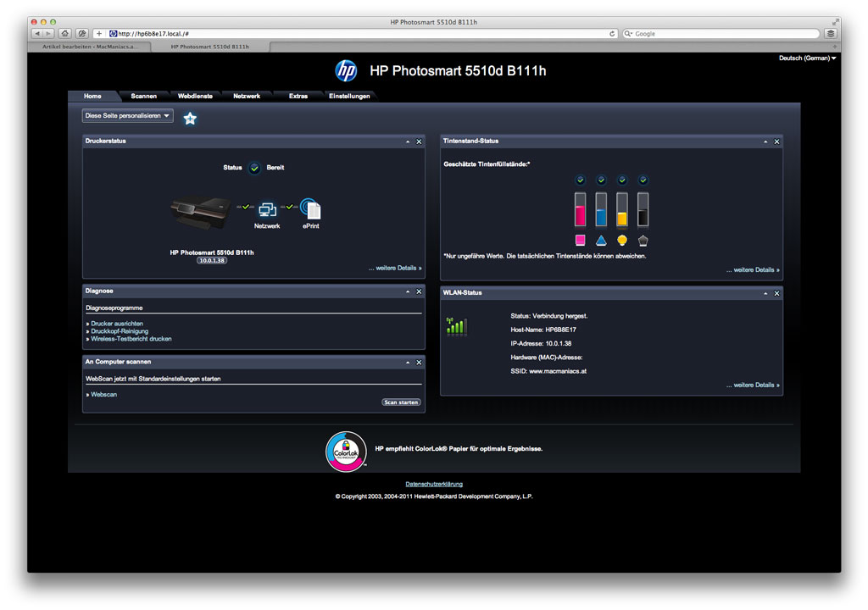868x610 pixels.
Task: Click 'Host-Name: HP6B8E17' text
Action: point(543,330)
